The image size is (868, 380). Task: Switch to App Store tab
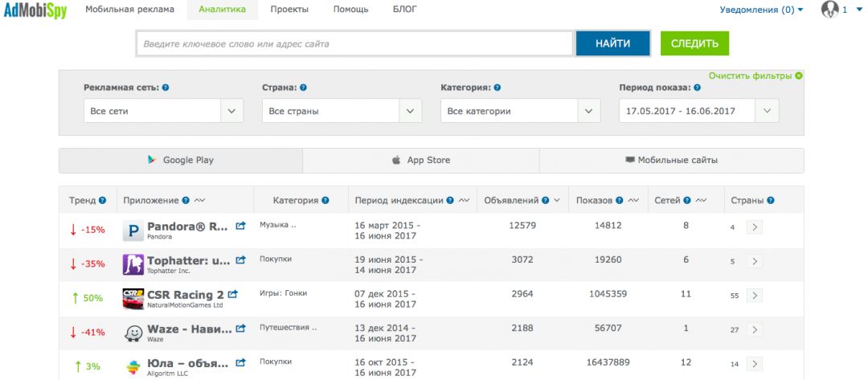point(420,161)
